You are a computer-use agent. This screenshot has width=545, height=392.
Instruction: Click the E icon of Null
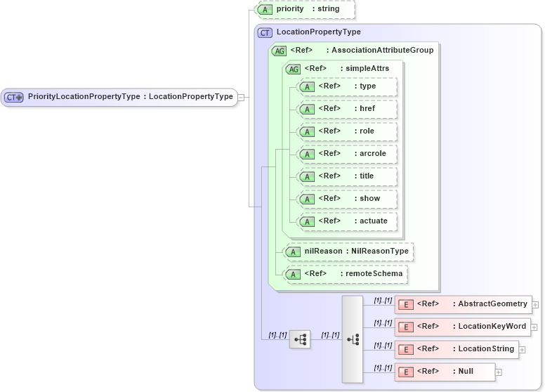406,372
